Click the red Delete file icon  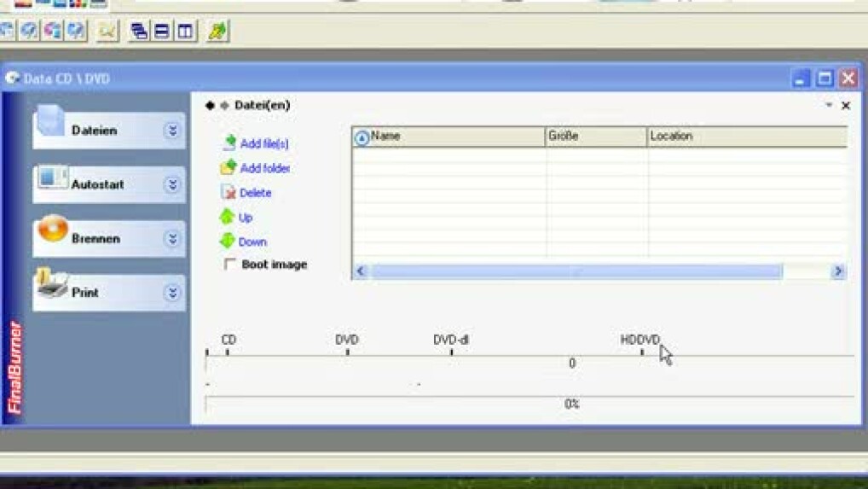pyautogui.click(x=228, y=193)
